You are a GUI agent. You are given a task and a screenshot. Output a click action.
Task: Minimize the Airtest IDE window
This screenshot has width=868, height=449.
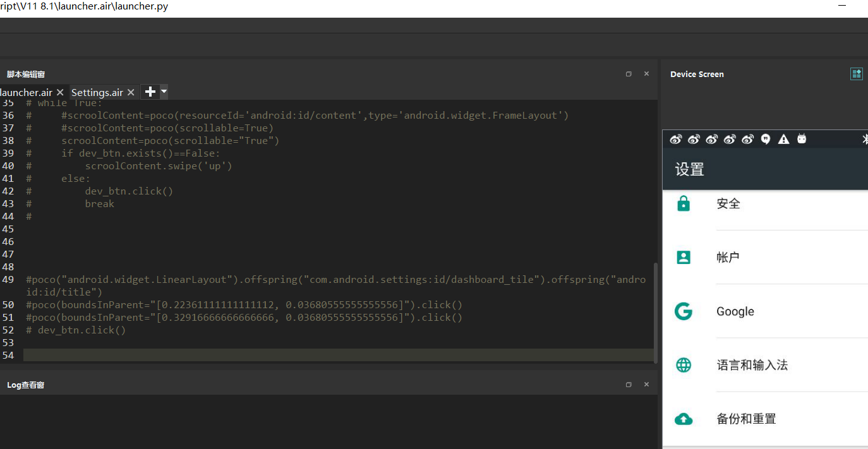point(842,6)
